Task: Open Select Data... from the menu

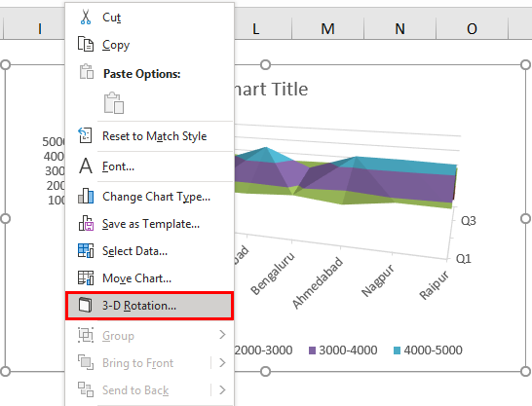Action: coord(150,251)
